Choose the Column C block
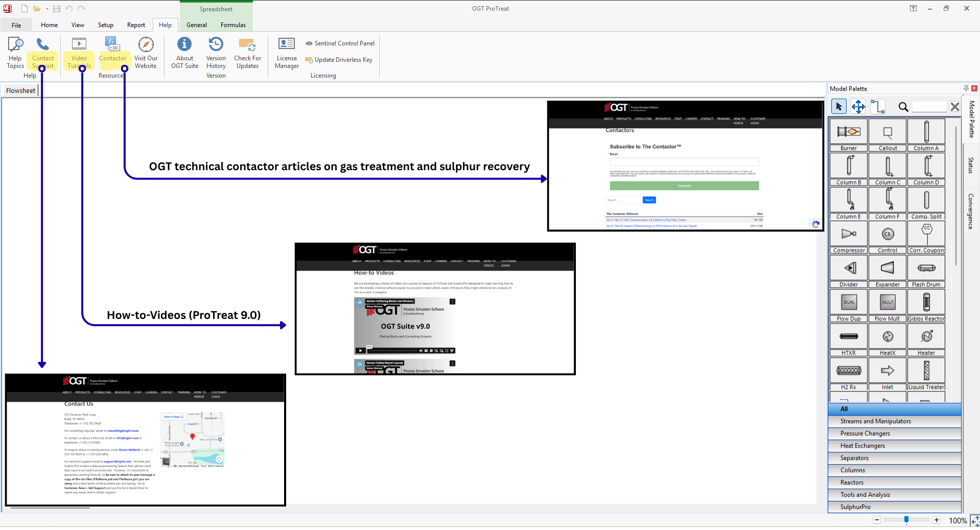The image size is (980, 530). tap(888, 169)
